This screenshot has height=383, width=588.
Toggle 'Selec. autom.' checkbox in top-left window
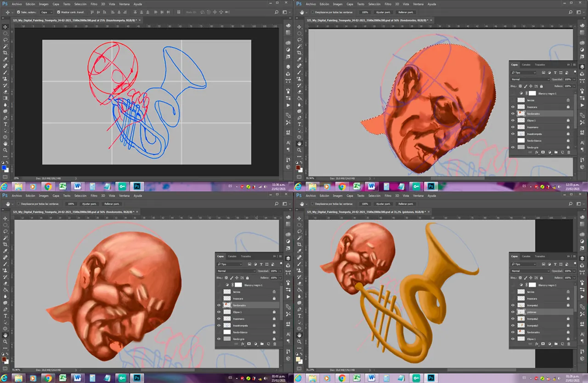click(18, 12)
